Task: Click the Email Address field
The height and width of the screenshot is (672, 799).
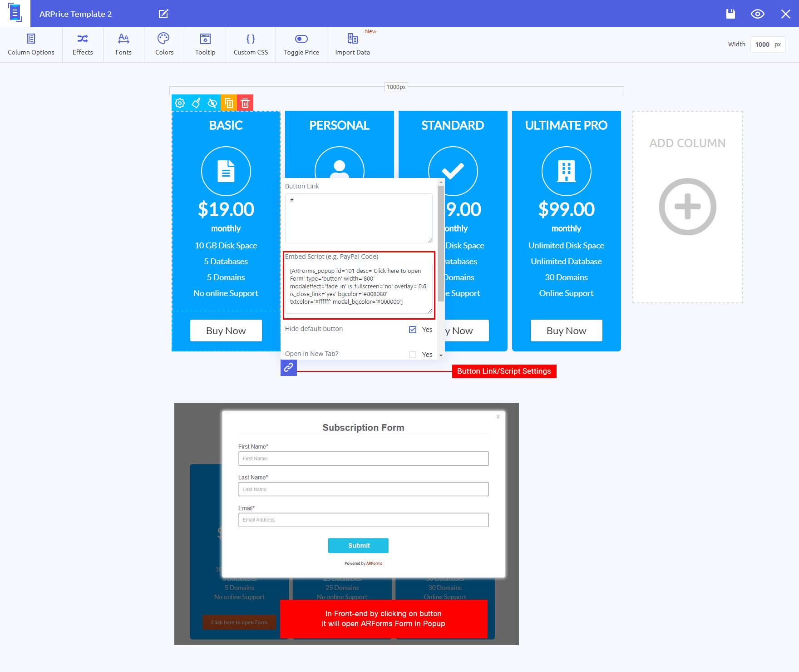Action: tap(364, 520)
